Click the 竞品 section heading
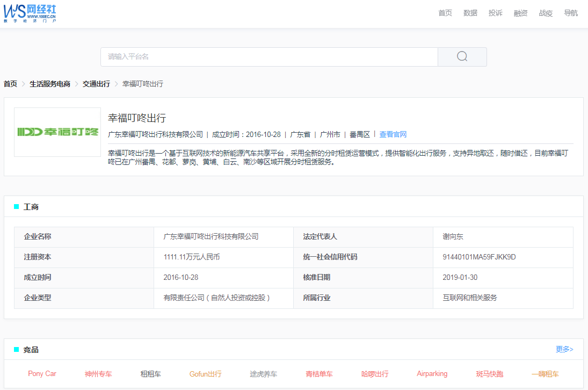This screenshot has height=390, width=588. click(x=31, y=350)
